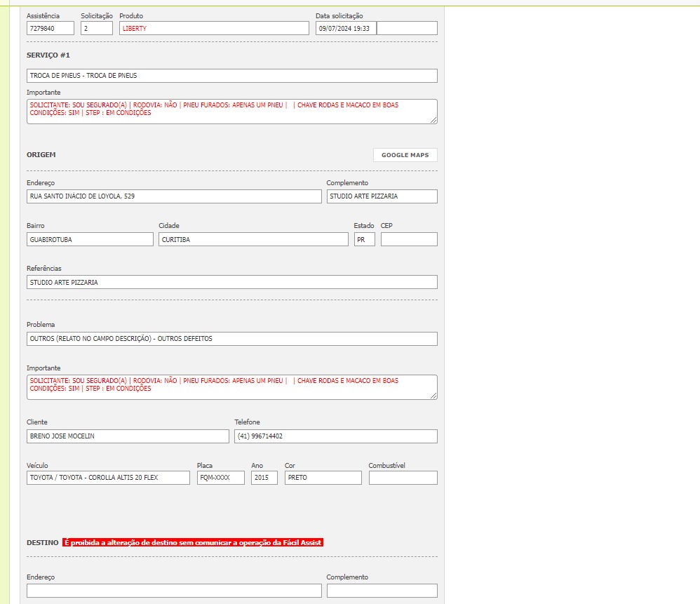This screenshot has height=604, width=700.
Task: Click the Problema label
Action: [x=41, y=325]
